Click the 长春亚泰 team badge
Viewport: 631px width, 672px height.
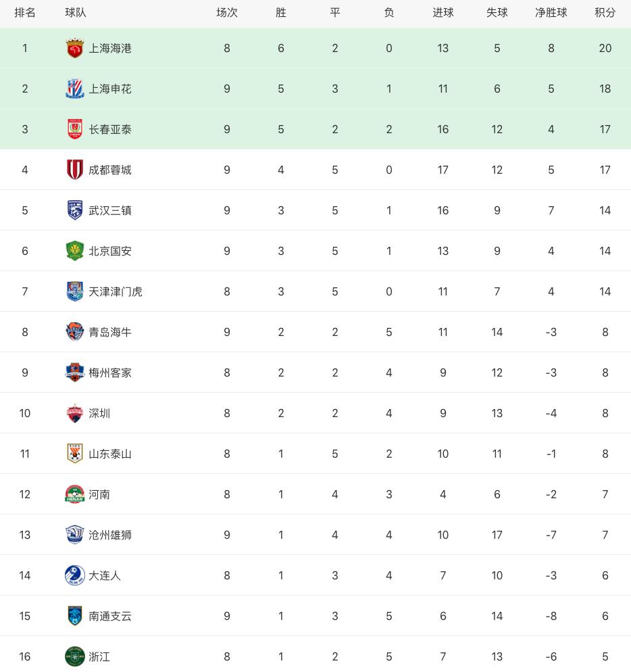tap(74, 129)
